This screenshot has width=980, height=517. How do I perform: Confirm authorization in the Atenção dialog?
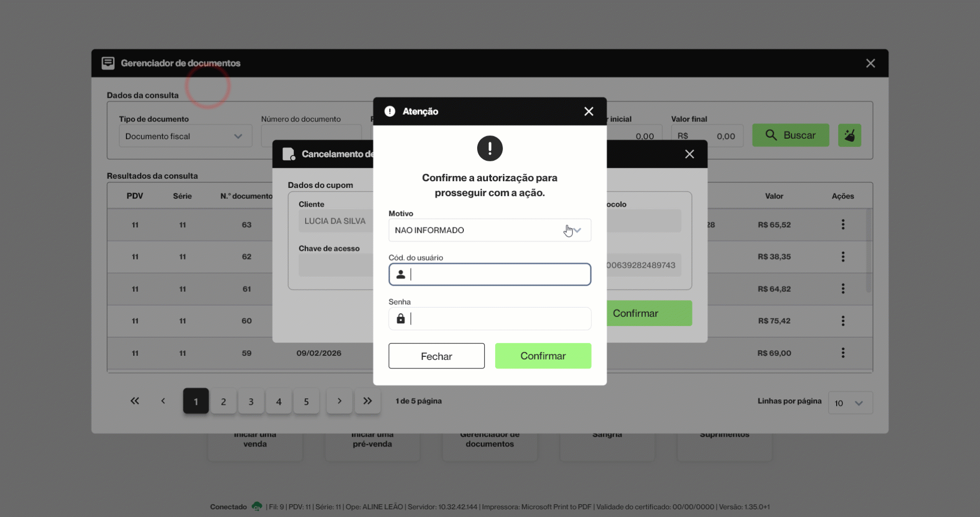[x=543, y=356]
